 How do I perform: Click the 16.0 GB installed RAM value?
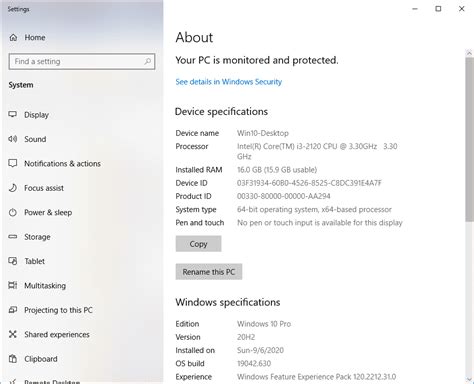tap(277, 170)
